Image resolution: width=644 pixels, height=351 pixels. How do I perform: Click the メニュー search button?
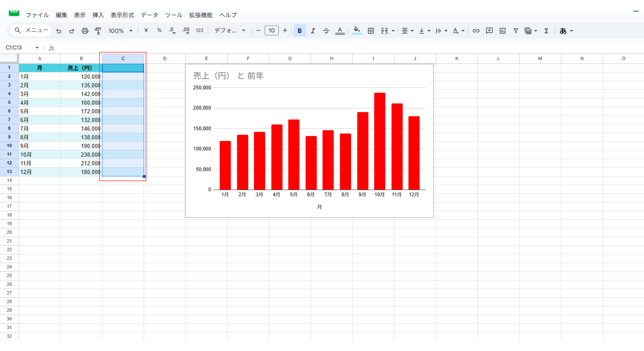(x=31, y=30)
